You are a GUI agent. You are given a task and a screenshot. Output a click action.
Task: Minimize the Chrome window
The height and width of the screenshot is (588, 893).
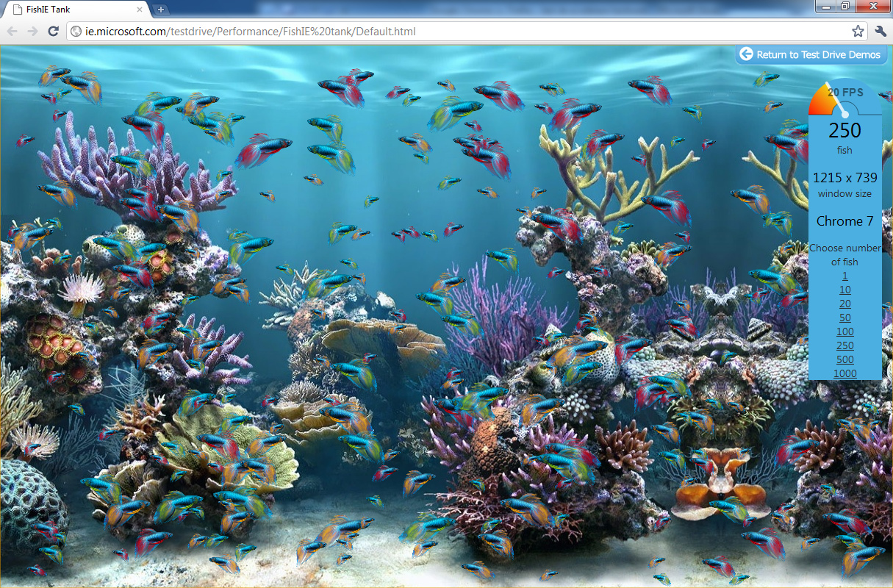[826, 6]
